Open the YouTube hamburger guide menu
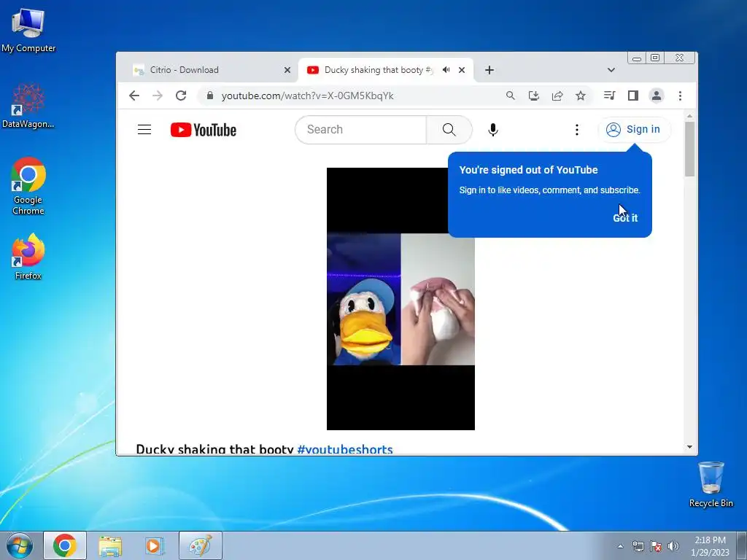 (144, 130)
